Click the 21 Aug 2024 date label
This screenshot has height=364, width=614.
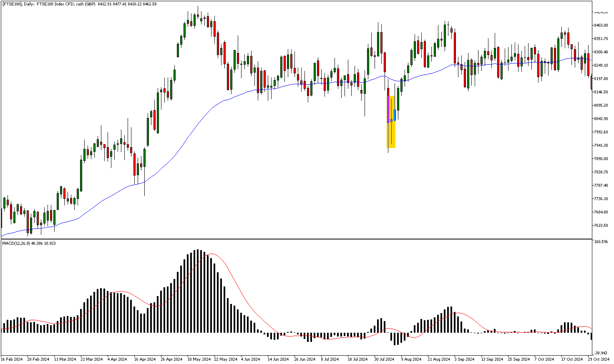click(x=439, y=359)
